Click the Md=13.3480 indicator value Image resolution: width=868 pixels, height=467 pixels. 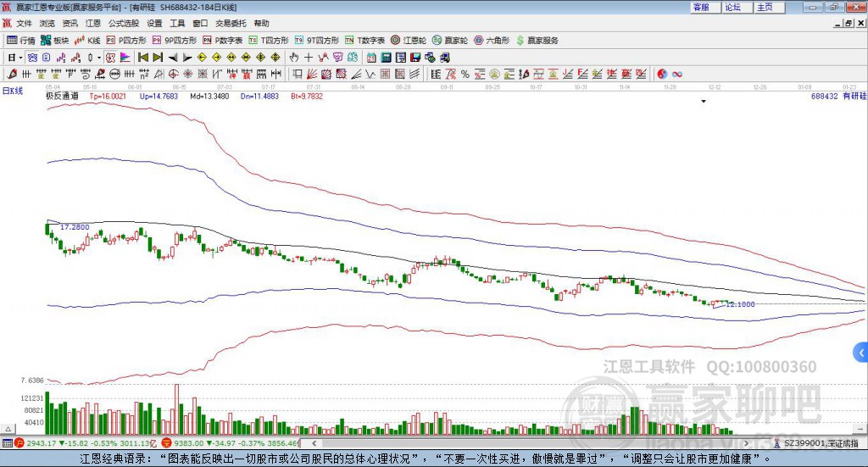point(209,96)
